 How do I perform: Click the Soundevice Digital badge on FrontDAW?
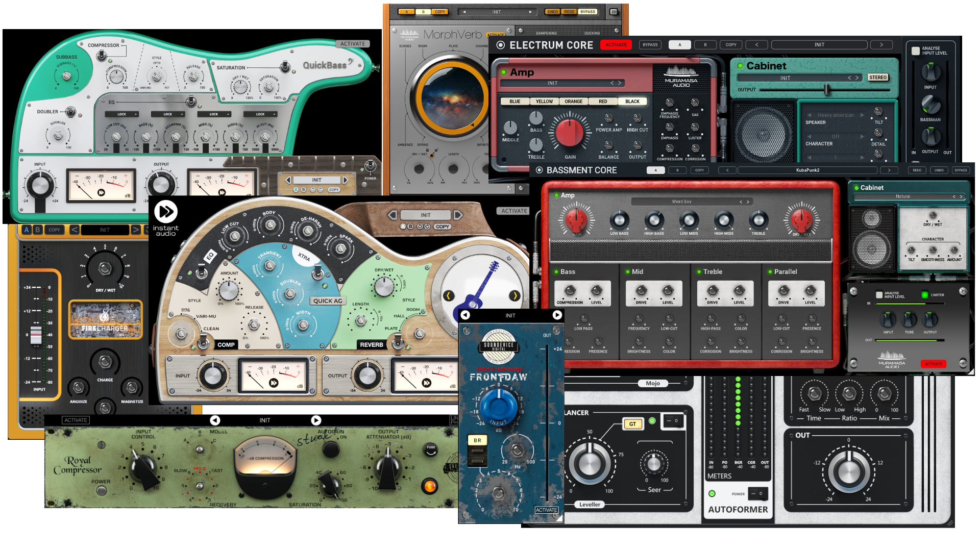499,347
